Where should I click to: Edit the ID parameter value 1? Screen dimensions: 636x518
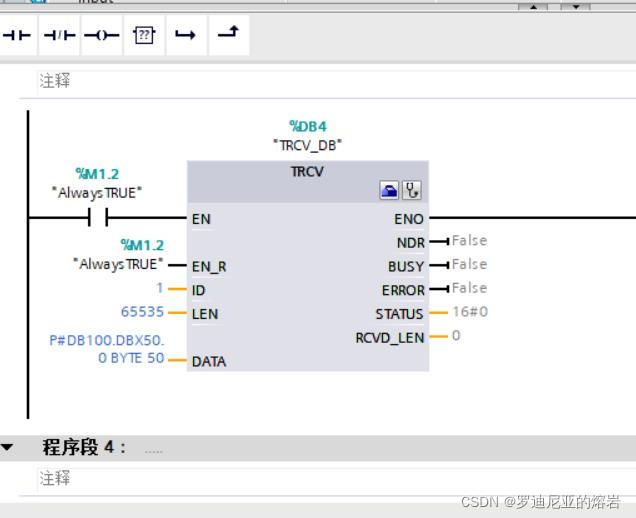pos(160,288)
